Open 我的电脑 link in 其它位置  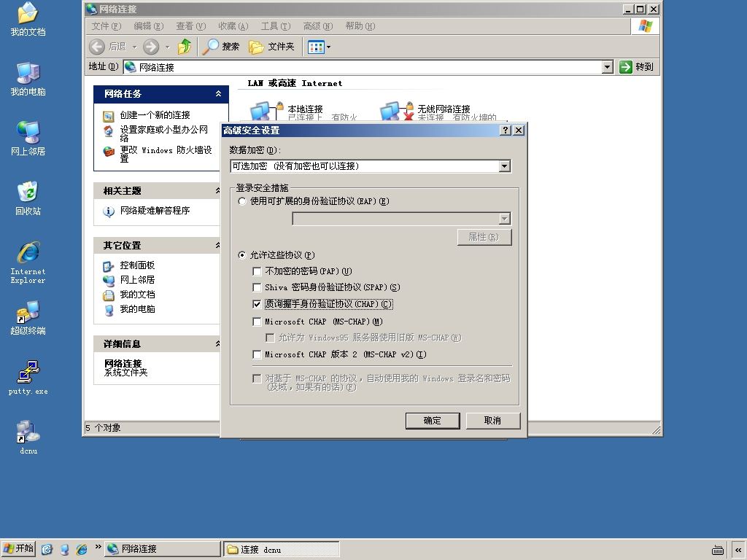(x=137, y=309)
